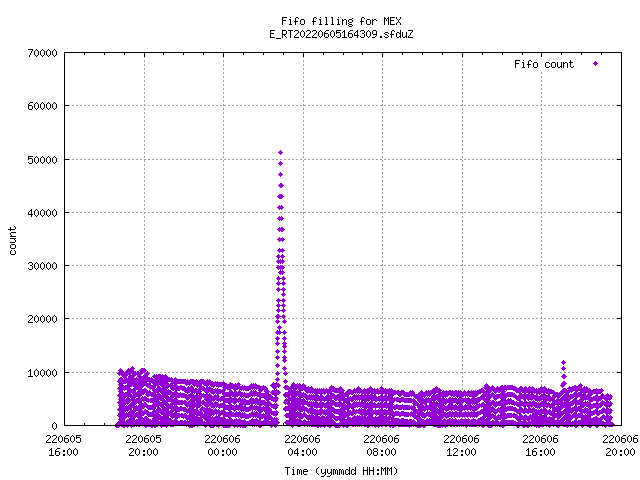640x480 pixels.
Task: Click the x-axis tick label 220605 20:00
Action: (x=143, y=446)
